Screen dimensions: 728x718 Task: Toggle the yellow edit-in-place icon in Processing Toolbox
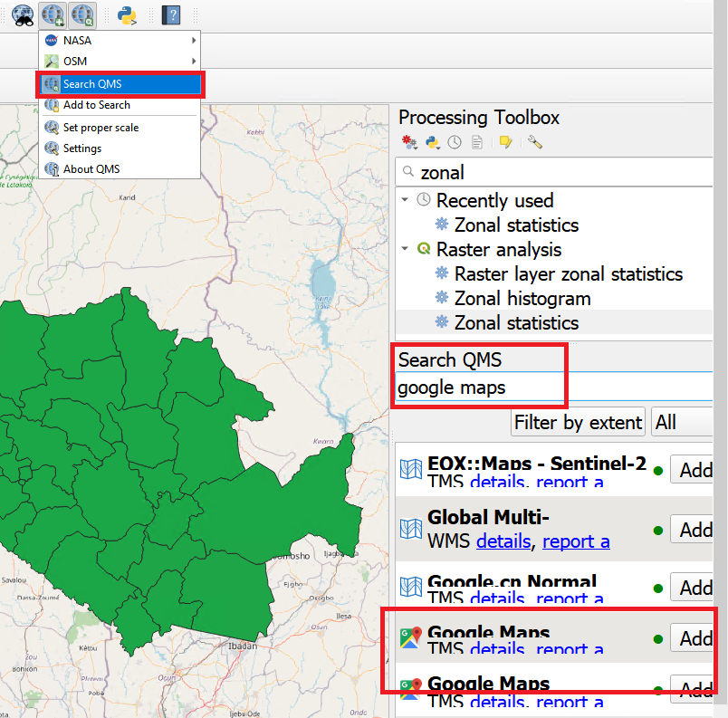[505, 142]
